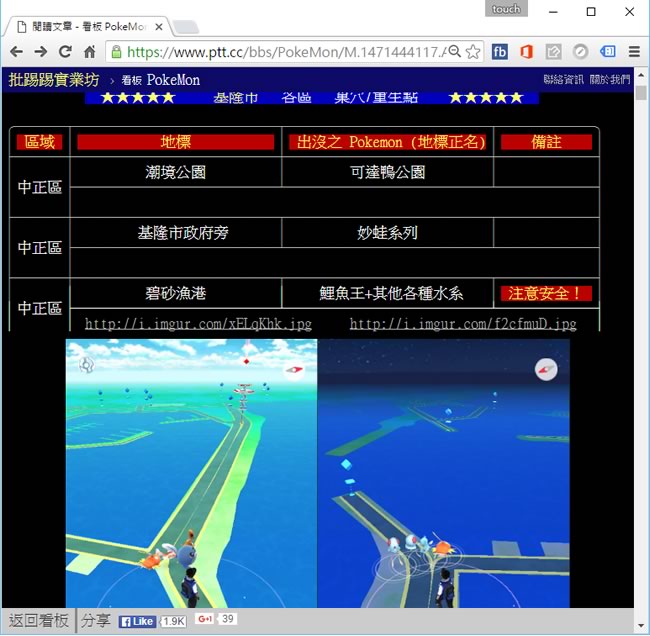Reload the page with the refresh icon
Image resolution: width=650 pixels, height=636 pixels.
click(x=65, y=52)
